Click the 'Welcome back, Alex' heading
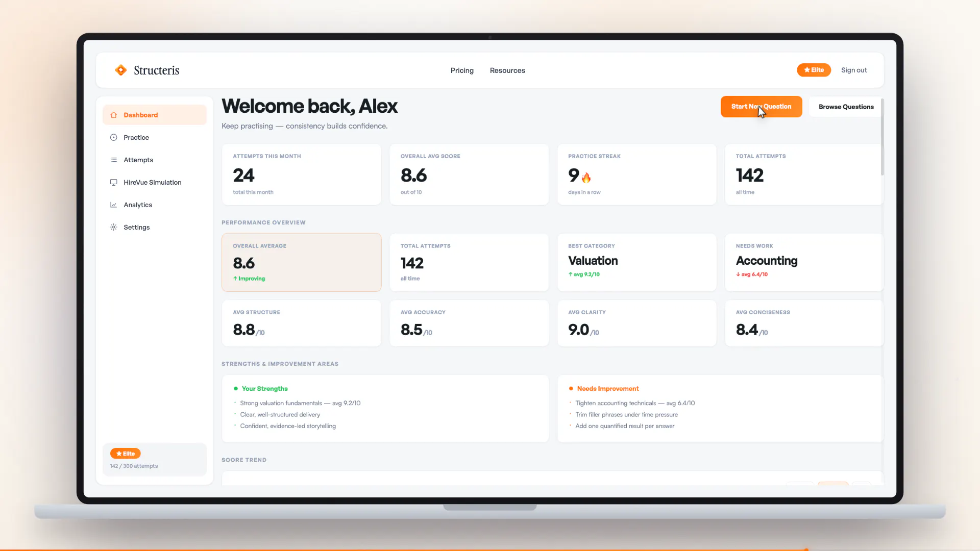The height and width of the screenshot is (551, 980). pos(309,106)
